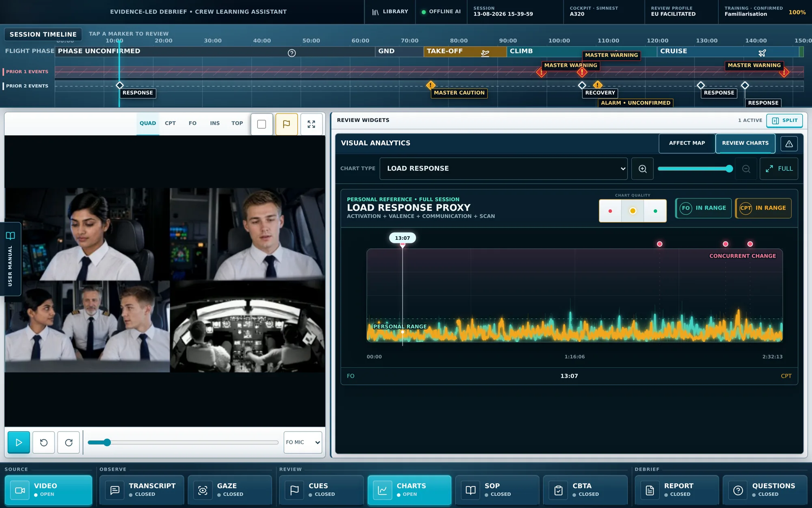812x508 pixels.
Task: Open the Cues panel
Action: (x=322, y=490)
